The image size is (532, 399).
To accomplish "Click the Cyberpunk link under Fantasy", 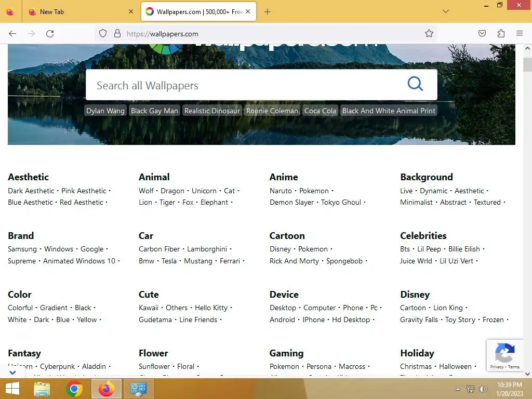I will [57, 366].
